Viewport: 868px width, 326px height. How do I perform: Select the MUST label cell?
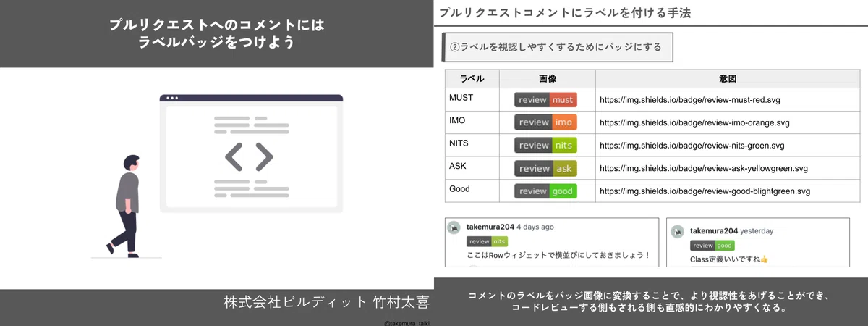pyautogui.click(x=472, y=100)
